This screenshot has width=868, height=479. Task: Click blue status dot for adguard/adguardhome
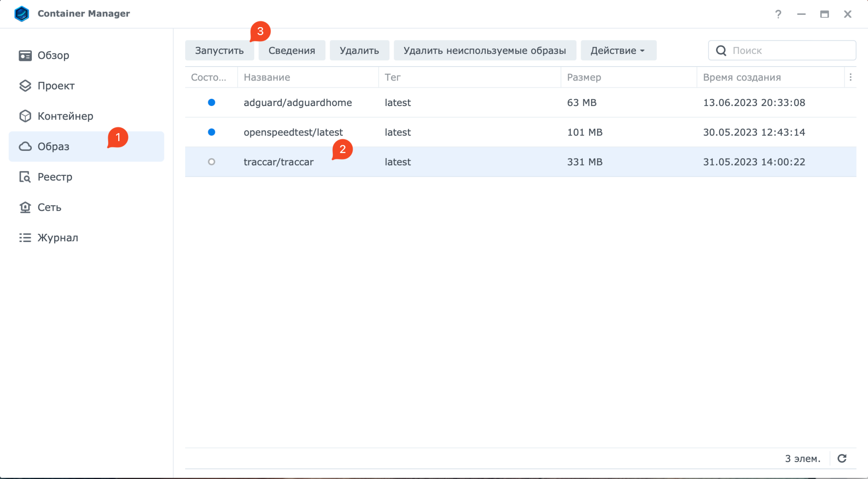coord(211,103)
